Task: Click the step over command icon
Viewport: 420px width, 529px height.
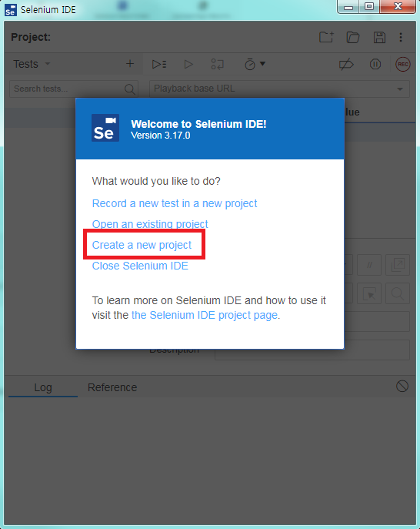Action: pyautogui.click(x=218, y=64)
